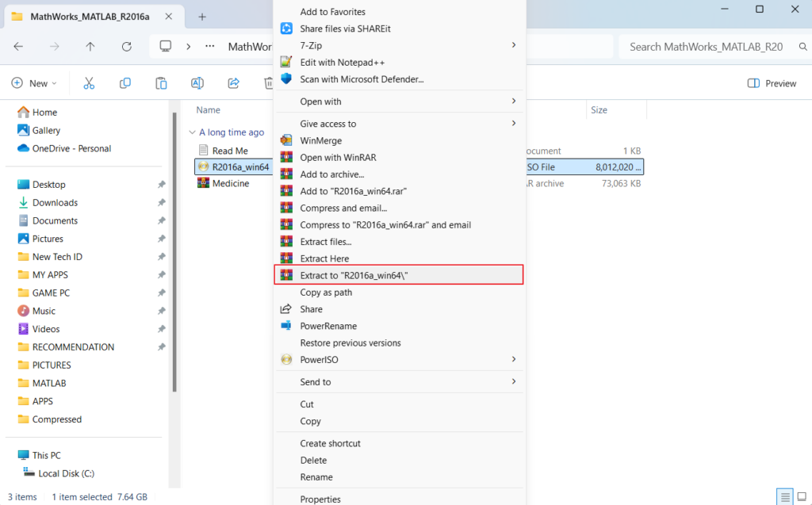Click the search magnifier icon
This screenshot has width=812, height=505.
pos(802,46)
